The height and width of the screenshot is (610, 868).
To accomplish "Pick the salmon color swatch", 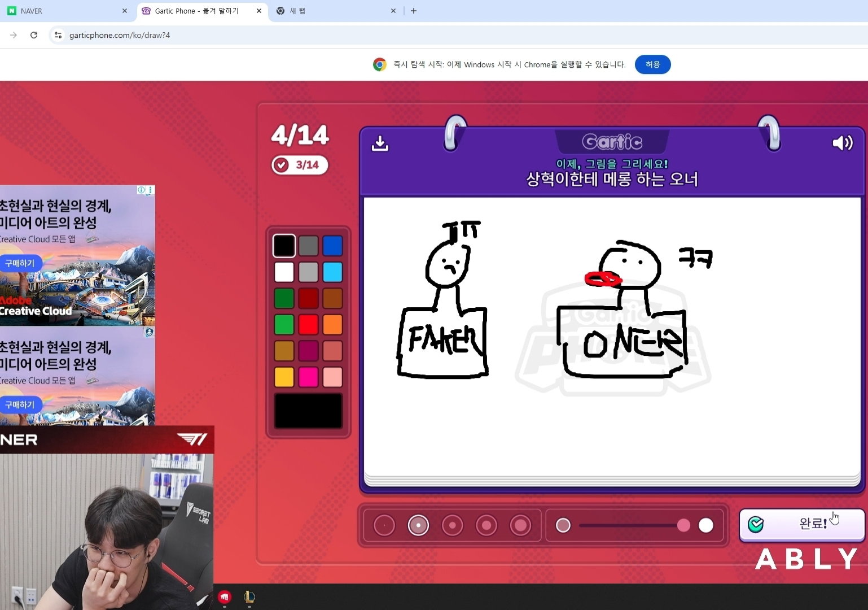I will click(332, 351).
